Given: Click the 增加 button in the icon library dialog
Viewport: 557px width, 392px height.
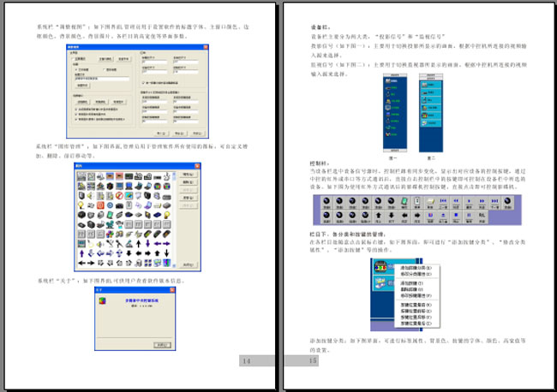Looking at the screenshot, I should 189,175.
